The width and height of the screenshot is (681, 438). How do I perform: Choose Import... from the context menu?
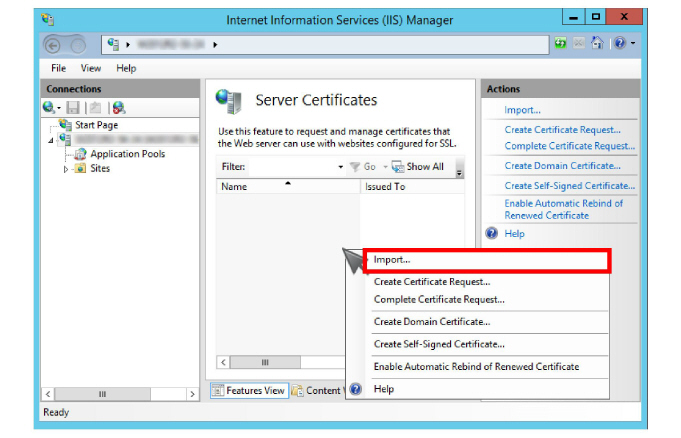(x=392, y=260)
